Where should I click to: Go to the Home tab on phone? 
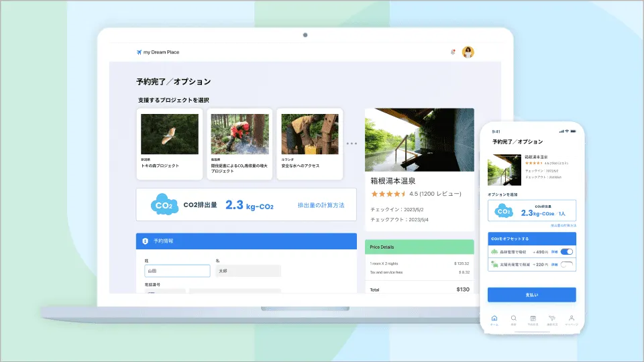coord(494,319)
